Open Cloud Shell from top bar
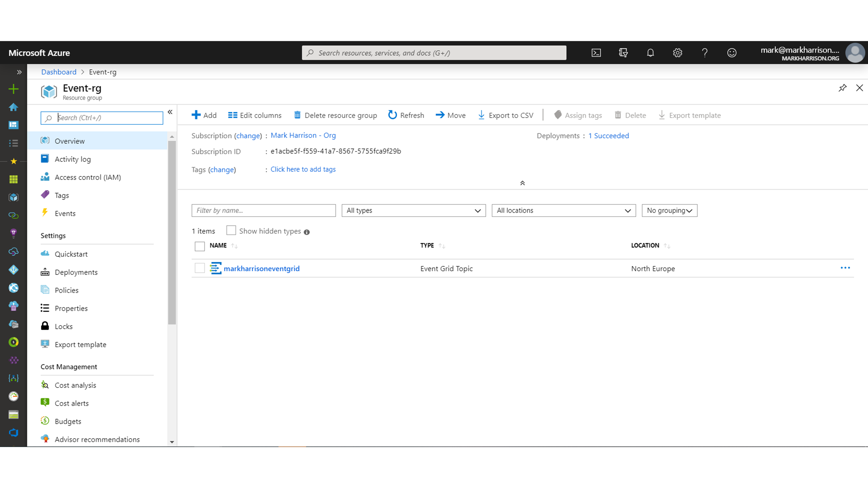Viewport: 868px width, 488px height. [x=596, y=53]
